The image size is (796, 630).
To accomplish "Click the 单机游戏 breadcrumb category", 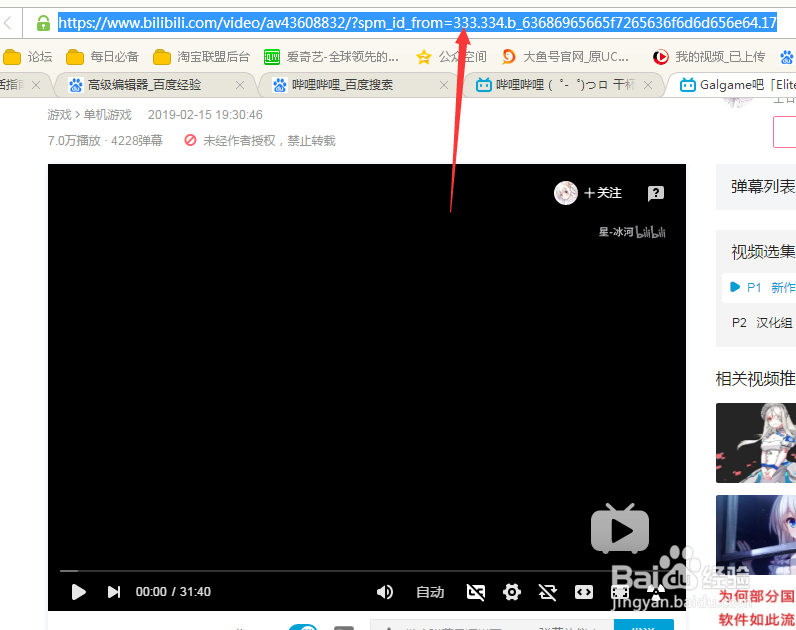I will (x=107, y=115).
